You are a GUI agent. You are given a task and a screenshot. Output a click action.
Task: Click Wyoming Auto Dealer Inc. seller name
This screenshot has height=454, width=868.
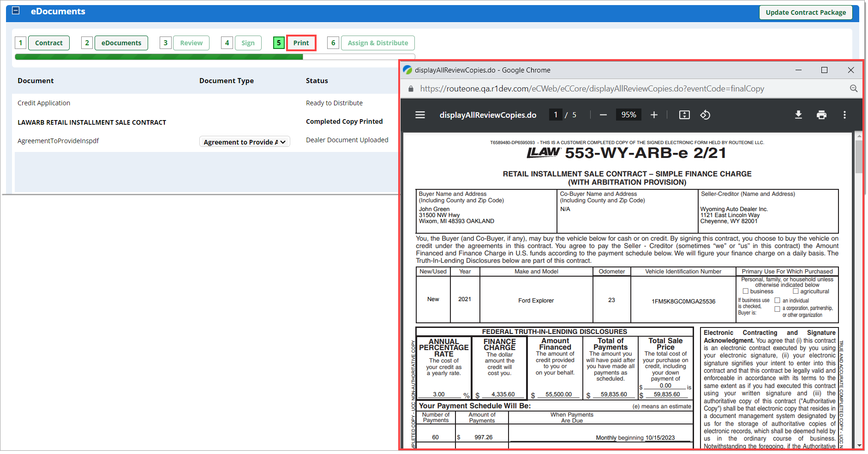pyautogui.click(x=734, y=209)
